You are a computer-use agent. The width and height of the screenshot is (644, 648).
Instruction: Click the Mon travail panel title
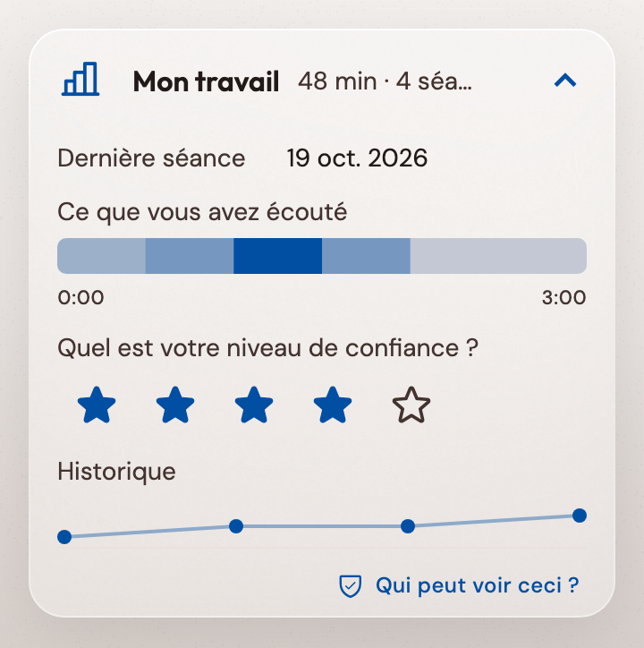click(x=206, y=81)
